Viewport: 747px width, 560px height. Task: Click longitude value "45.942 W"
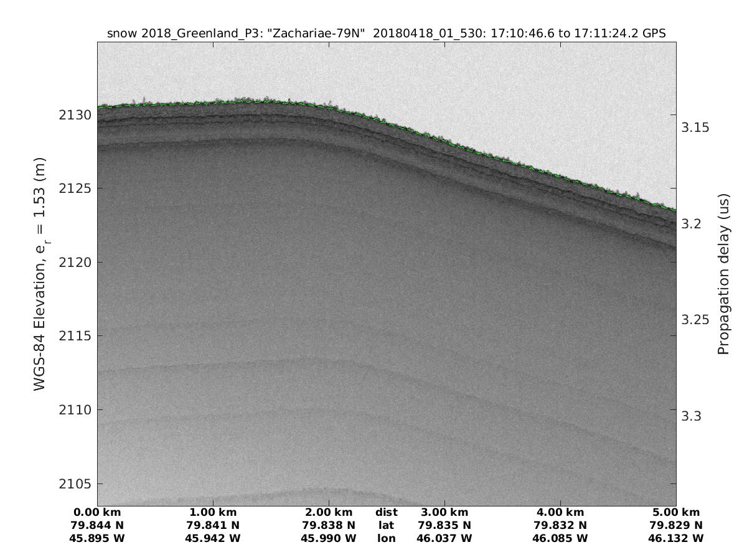(213, 538)
